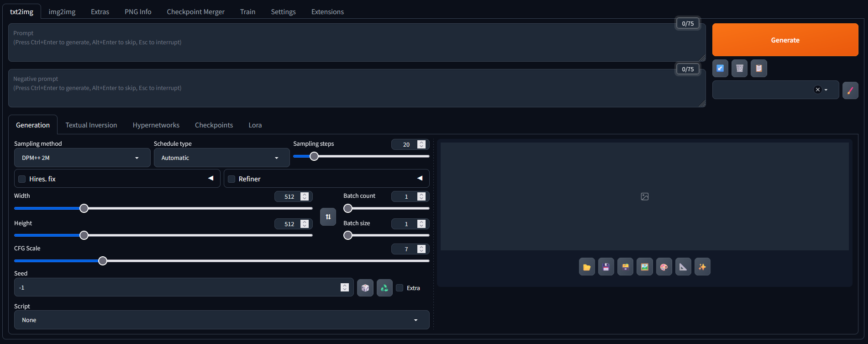Open the Lora tab

point(255,125)
